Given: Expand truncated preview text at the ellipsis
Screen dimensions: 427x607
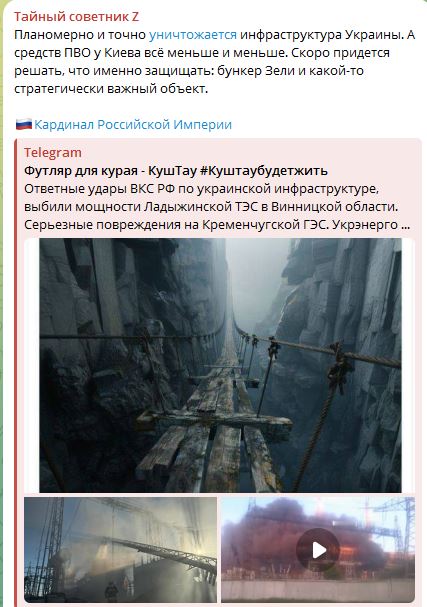Looking at the screenshot, I should point(405,225).
